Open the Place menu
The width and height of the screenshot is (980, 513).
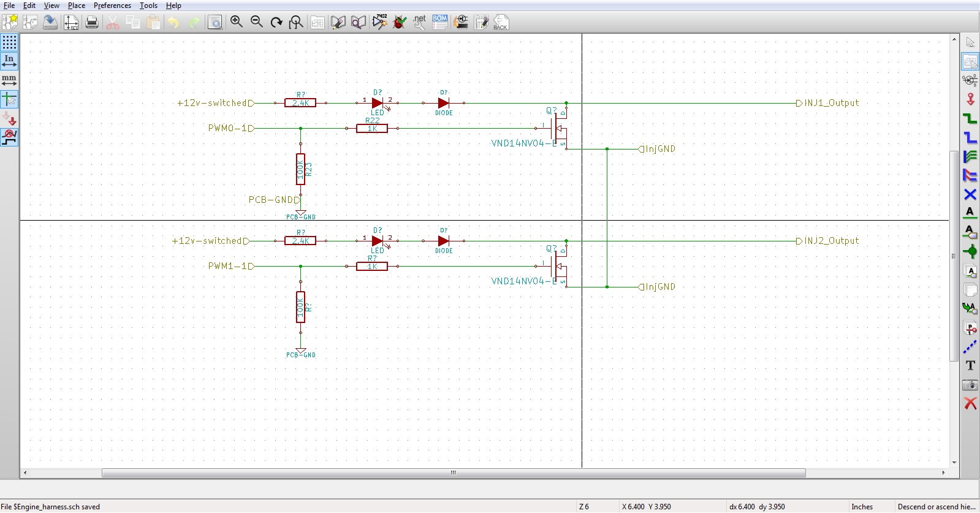point(76,6)
